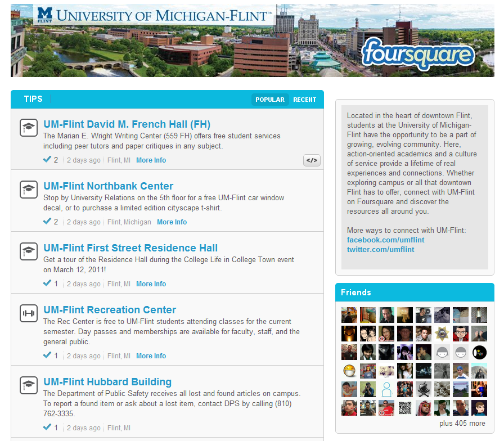This screenshot has height=441, width=504.
Task: Open the UM-Flint Northbank Center venue
Action: click(x=109, y=186)
